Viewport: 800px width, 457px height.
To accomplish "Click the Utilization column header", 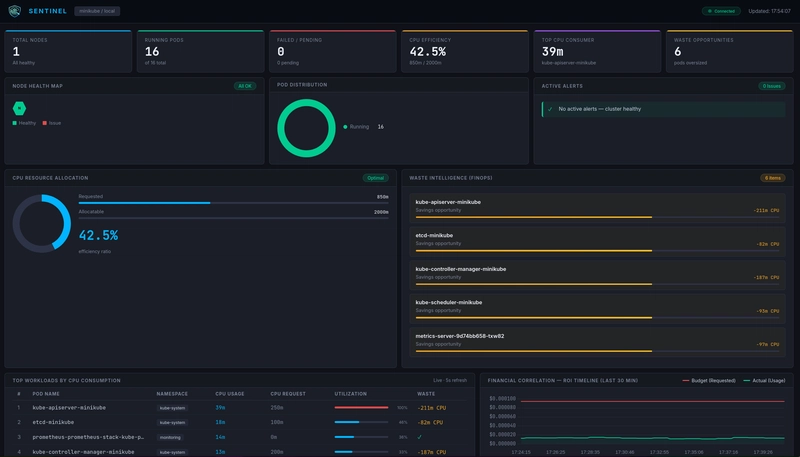I will [x=349, y=394].
